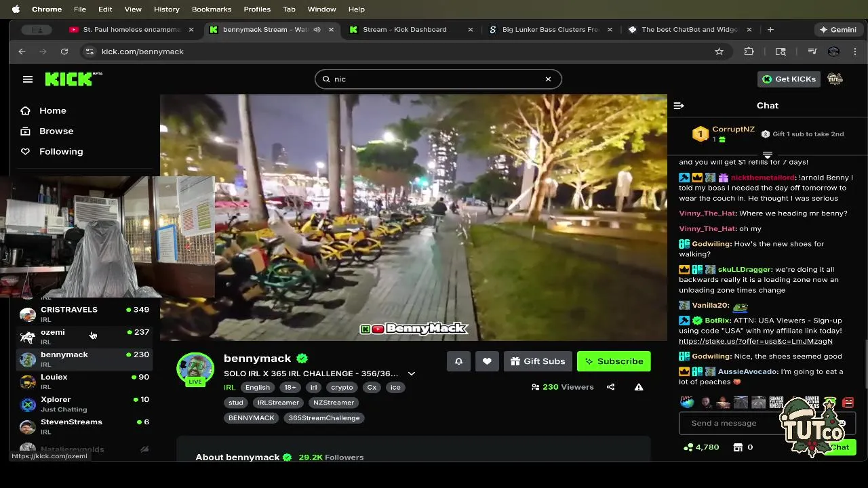868x488 pixels.
Task: Select the crypto tag
Action: [x=342, y=388]
